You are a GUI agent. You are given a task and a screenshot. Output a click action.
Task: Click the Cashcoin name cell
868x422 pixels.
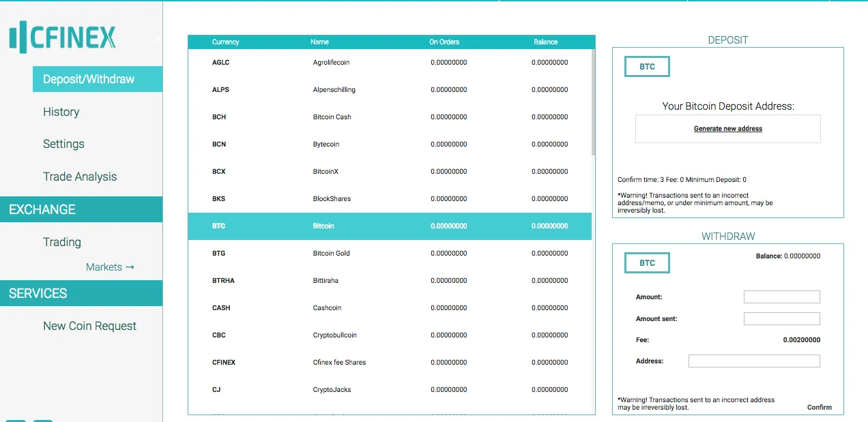[x=327, y=308]
